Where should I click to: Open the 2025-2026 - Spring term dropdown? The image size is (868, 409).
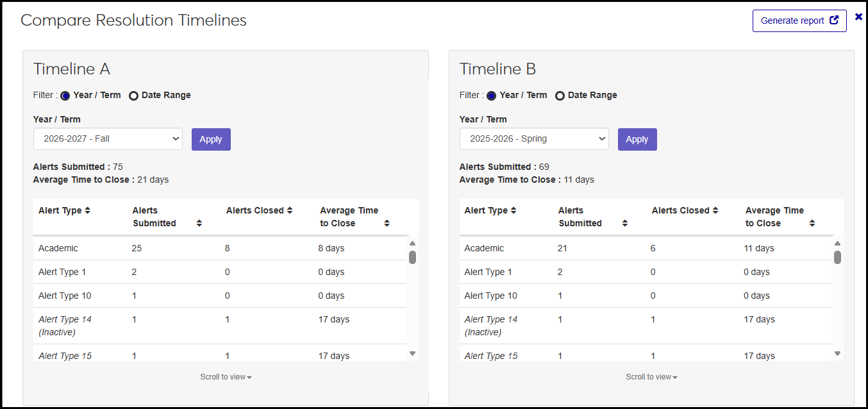[534, 139]
